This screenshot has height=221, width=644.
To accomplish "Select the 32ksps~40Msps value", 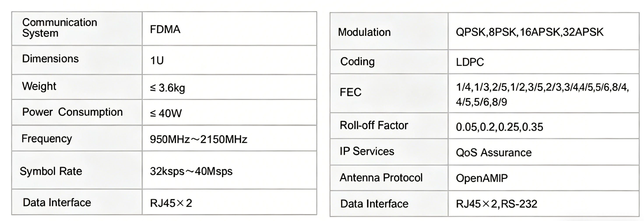I will point(191,171).
